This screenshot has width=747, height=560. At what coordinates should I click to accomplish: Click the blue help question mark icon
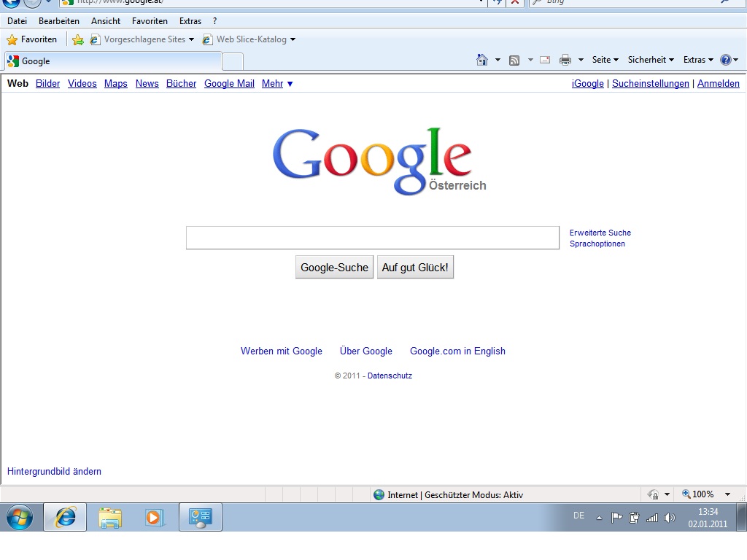pos(726,60)
